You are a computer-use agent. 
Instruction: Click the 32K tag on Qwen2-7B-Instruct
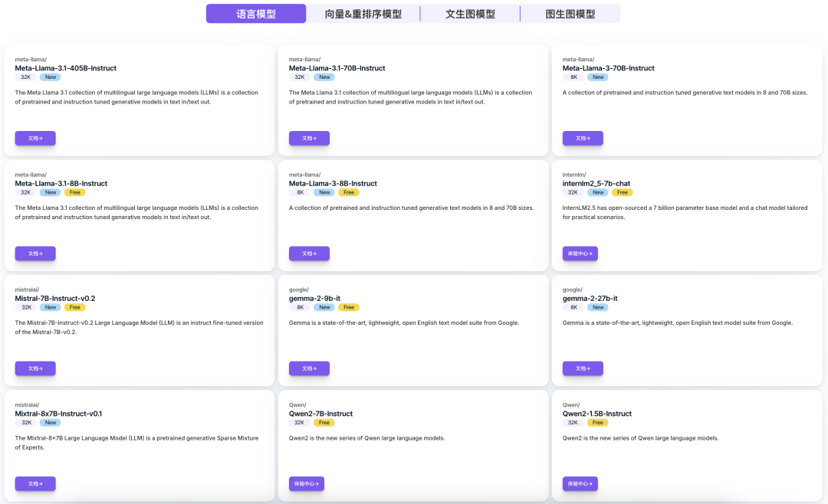click(x=300, y=423)
